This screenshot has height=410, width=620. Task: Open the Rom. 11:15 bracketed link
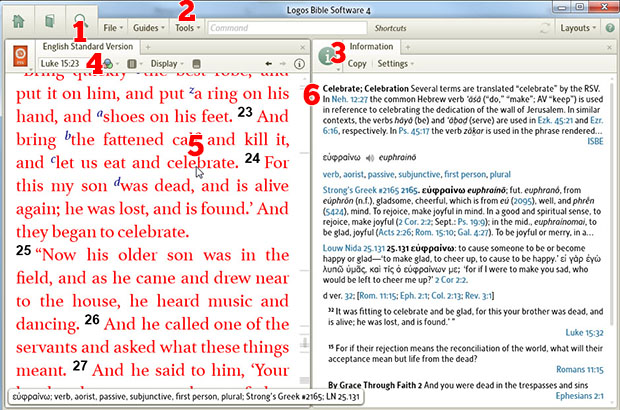pos(377,296)
